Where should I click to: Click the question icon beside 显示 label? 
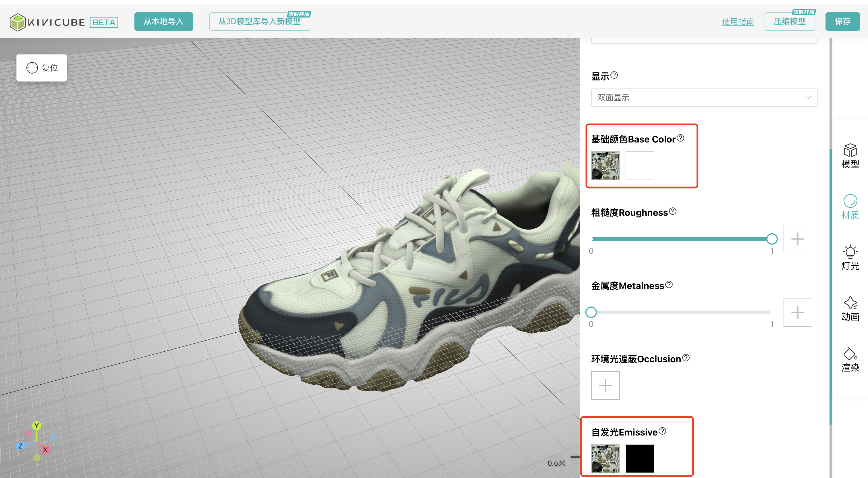pos(614,75)
